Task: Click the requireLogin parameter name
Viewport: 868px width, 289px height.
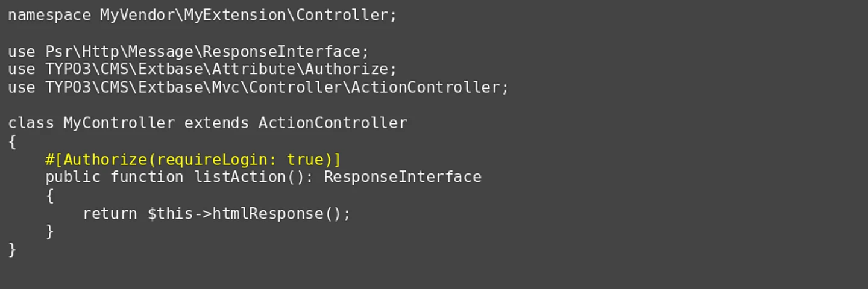Action: tap(212, 160)
